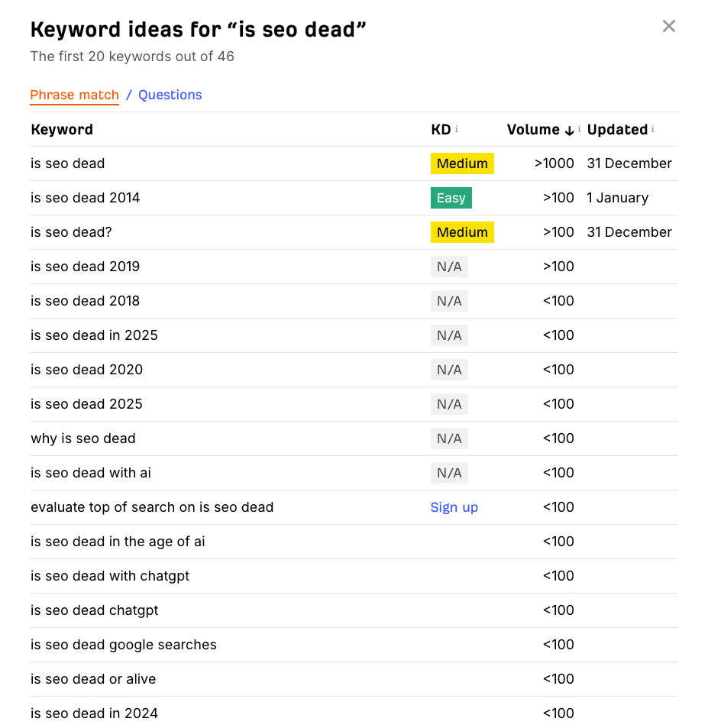Select the keyword "is seo dead or alive"
Image resolution: width=708 pixels, height=728 pixels.
pyautogui.click(x=92, y=678)
